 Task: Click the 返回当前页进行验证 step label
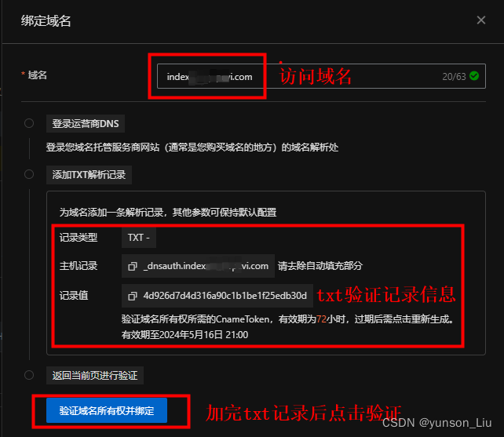point(95,375)
